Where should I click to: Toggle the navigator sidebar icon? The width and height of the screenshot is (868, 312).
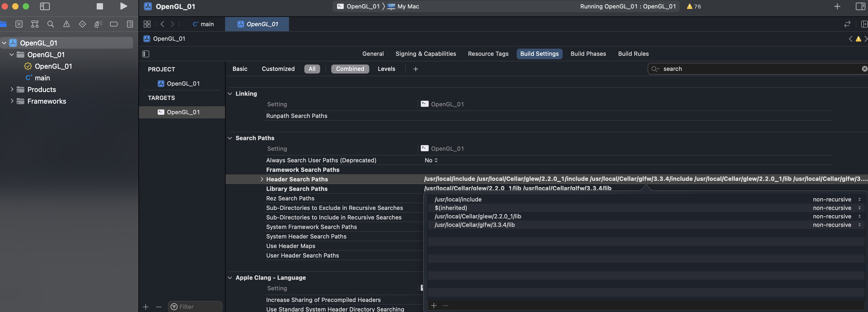pos(45,6)
